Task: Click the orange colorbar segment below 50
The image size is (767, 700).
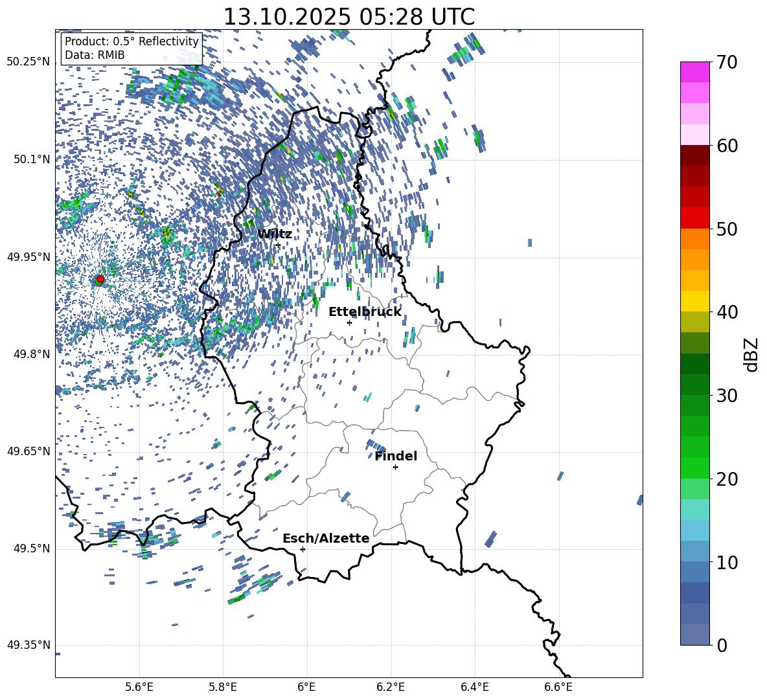Action: tap(695, 239)
